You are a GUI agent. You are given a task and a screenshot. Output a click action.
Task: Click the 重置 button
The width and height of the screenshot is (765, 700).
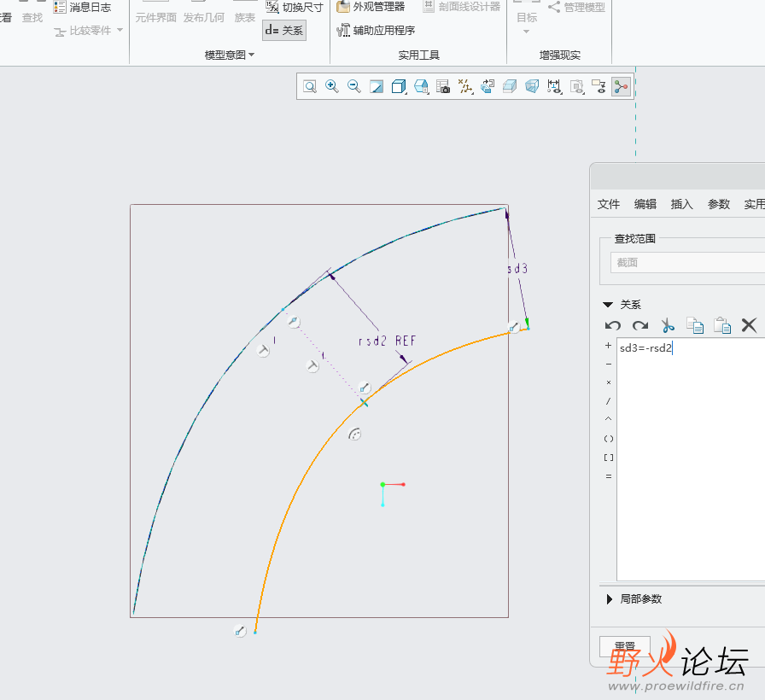(x=624, y=646)
